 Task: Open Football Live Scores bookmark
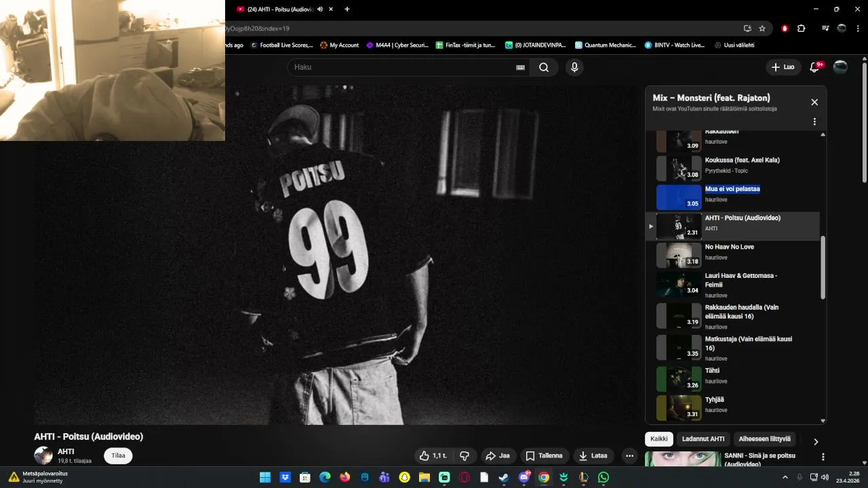tap(282, 45)
